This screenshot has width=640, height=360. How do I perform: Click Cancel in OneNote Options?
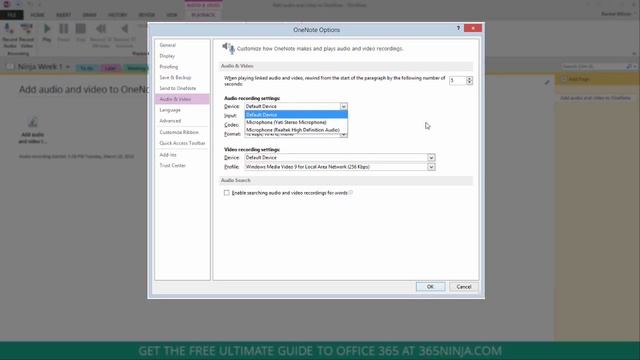(x=464, y=287)
